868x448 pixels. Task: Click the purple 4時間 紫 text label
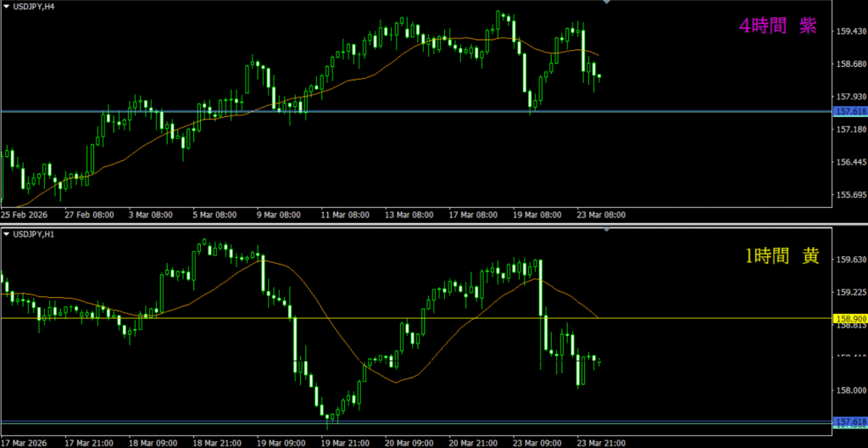pyautogui.click(x=777, y=26)
